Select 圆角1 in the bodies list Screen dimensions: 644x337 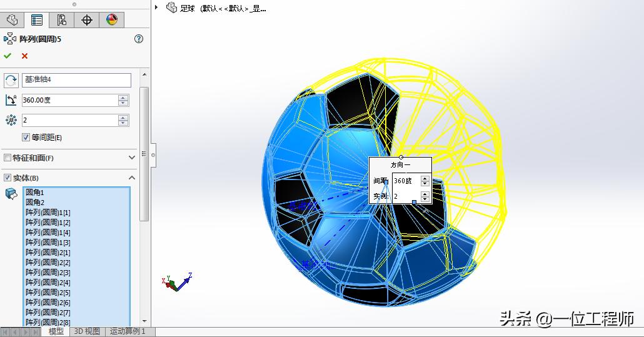tap(35, 193)
